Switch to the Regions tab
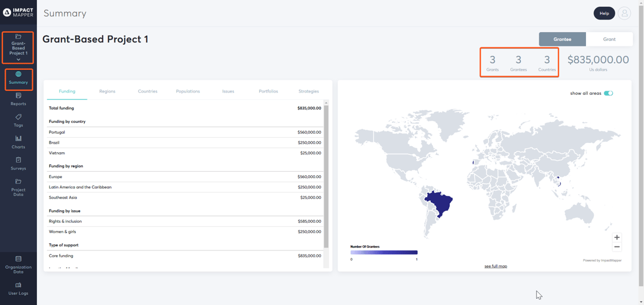644x305 pixels. 107,91
